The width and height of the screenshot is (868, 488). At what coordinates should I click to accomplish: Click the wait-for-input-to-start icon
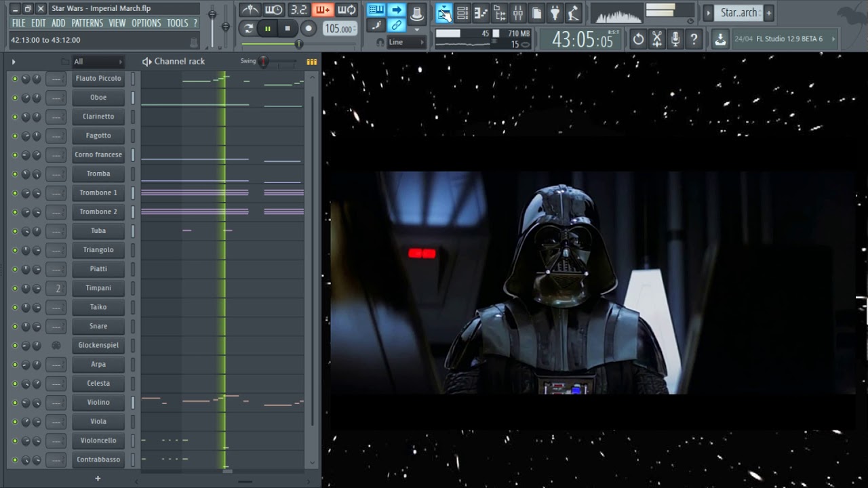(274, 10)
